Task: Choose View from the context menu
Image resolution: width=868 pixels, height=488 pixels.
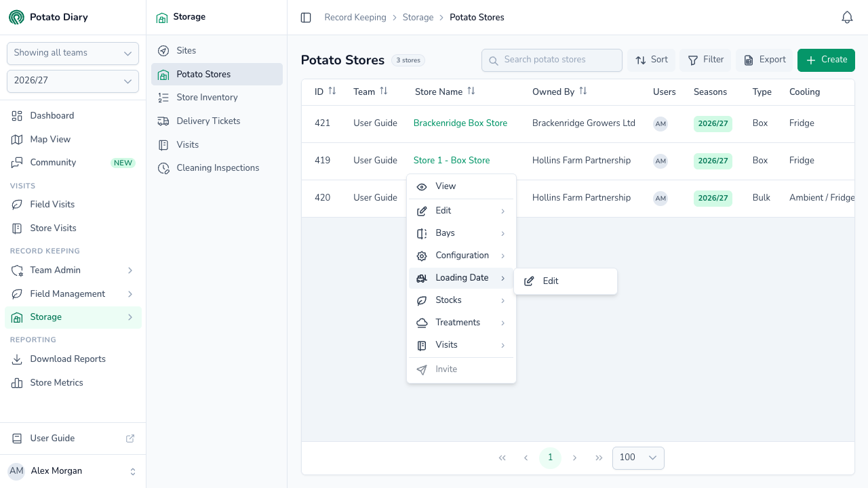Action: (461, 186)
